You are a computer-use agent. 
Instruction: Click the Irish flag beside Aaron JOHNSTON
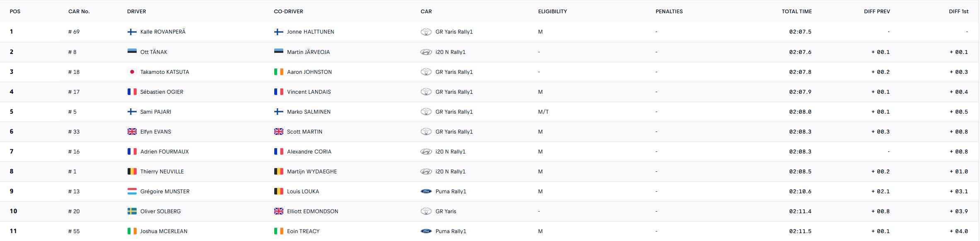coord(278,72)
